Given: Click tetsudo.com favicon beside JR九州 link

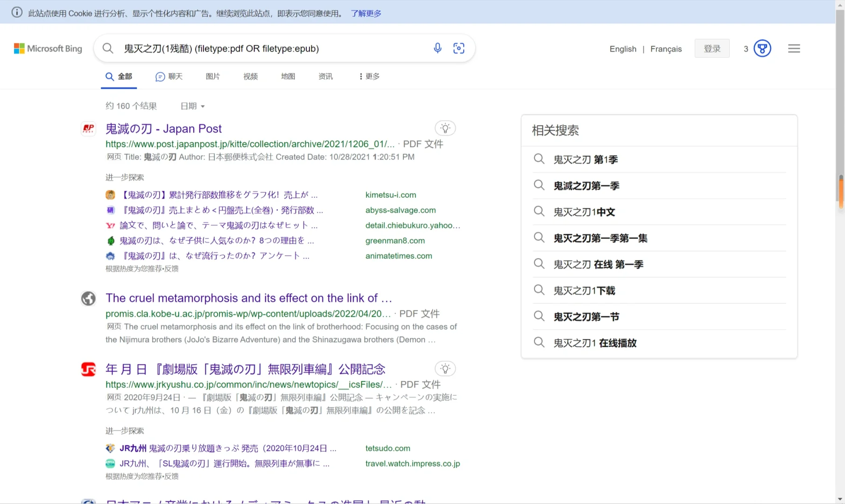Looking at the screenshot, I should coord(110,448).
